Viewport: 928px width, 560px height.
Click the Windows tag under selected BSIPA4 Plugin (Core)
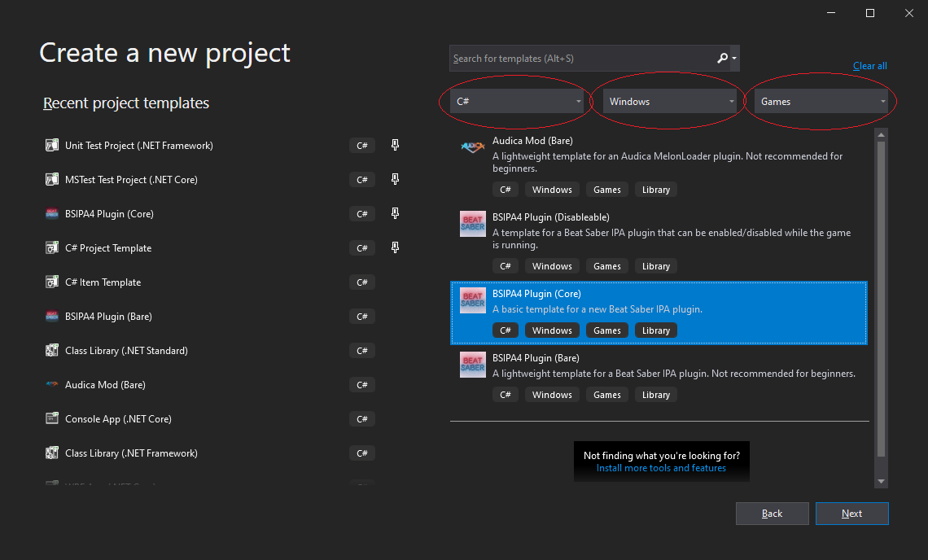tap(552, 330)
